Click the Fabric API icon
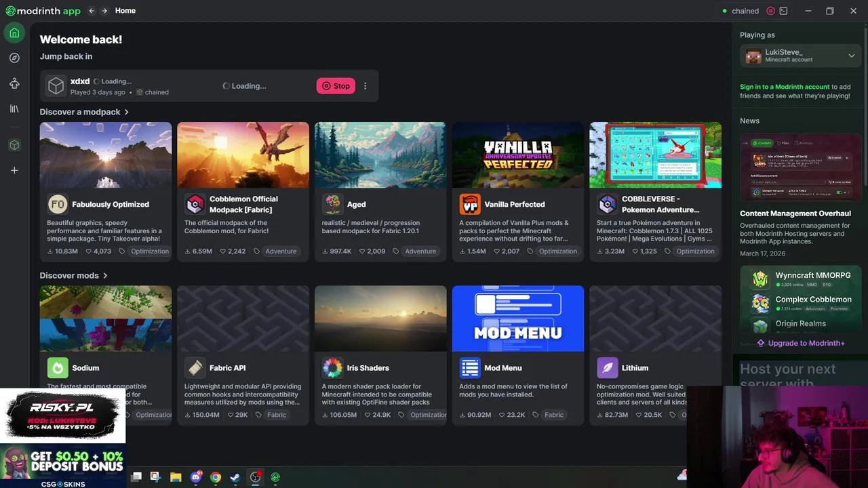 point(195,368)
